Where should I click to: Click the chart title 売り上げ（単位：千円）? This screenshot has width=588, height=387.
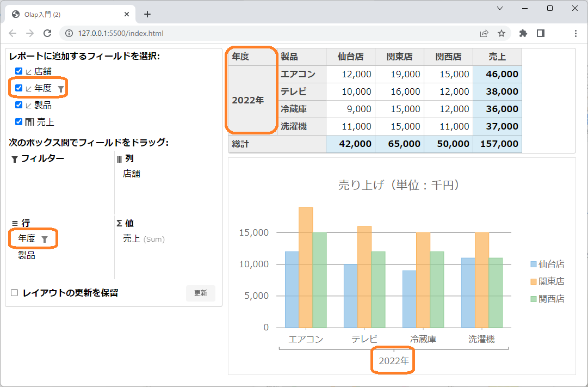coord(399,185)
